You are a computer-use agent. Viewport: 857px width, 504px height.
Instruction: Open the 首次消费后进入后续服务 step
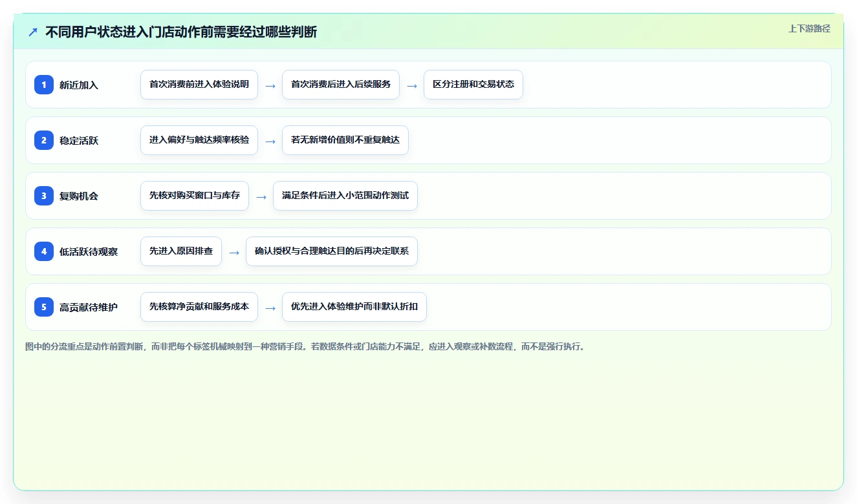pyautogui.click(x=341, y=85)
